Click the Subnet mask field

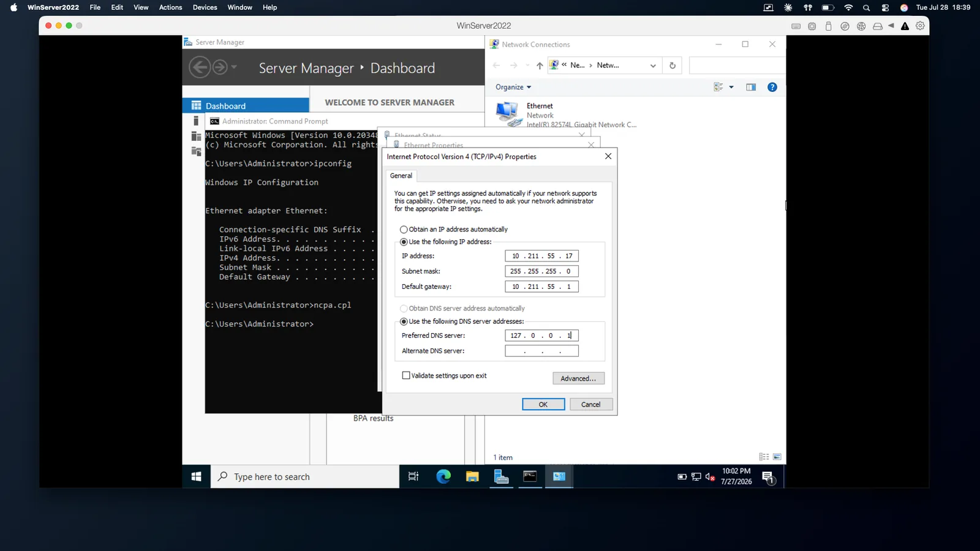[x=541, y=271]
